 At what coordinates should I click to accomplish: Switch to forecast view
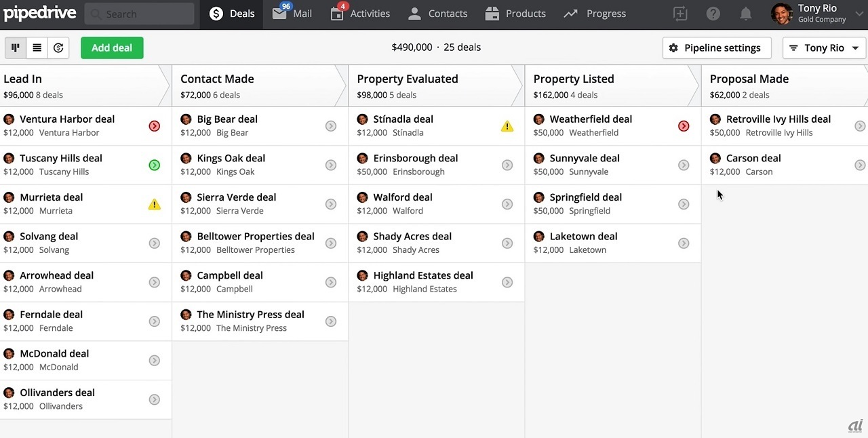(x=58, y=47)
